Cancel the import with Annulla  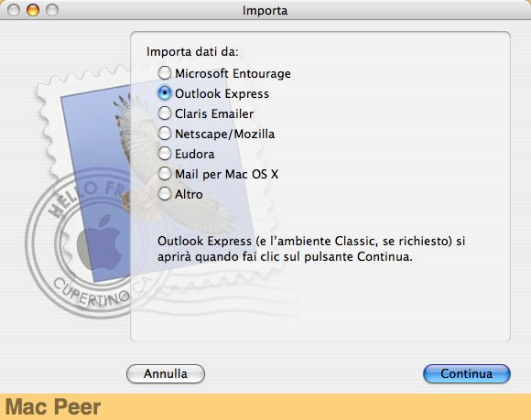point(166,373)
